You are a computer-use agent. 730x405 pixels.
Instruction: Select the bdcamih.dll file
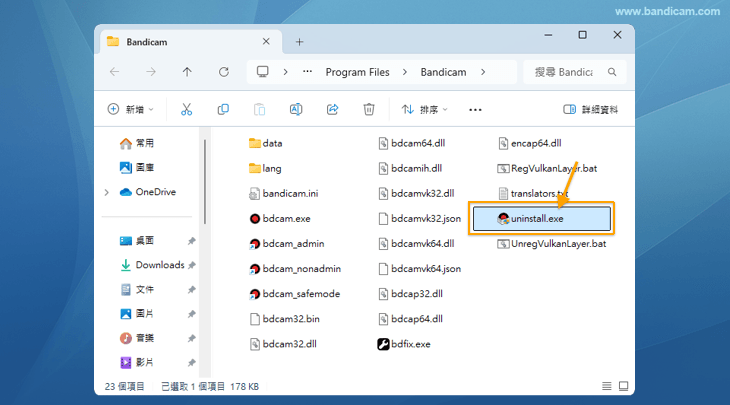point(410,169)
